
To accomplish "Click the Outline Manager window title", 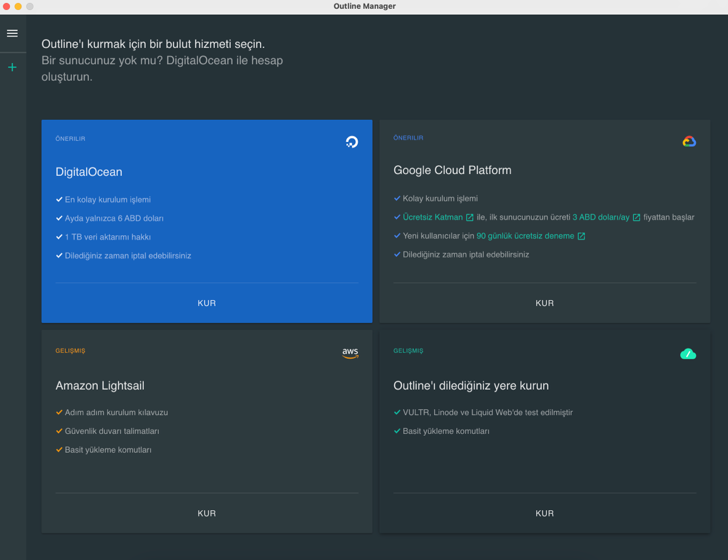I will pos(365,6).
